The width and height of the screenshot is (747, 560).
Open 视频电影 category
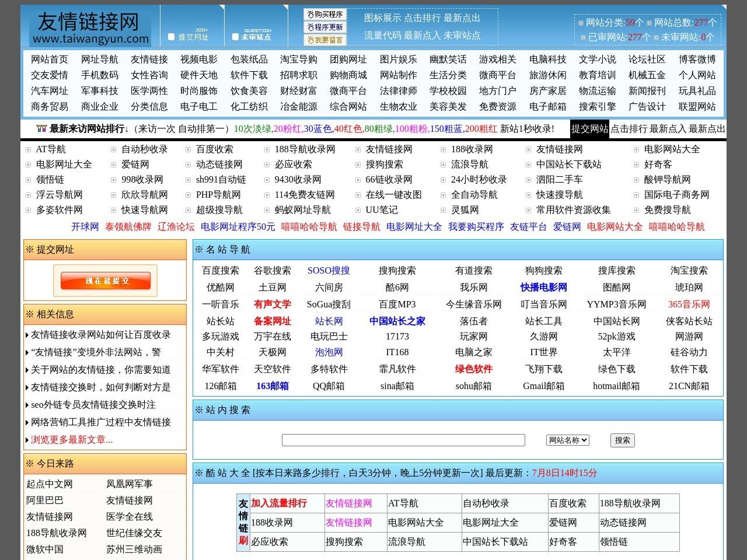pyautogui.click(x=199, y=60)
